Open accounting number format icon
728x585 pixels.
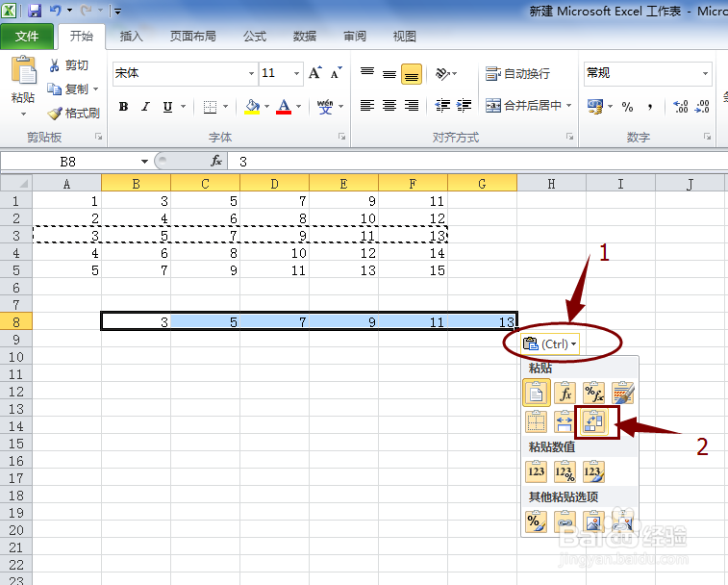point(595,107)
